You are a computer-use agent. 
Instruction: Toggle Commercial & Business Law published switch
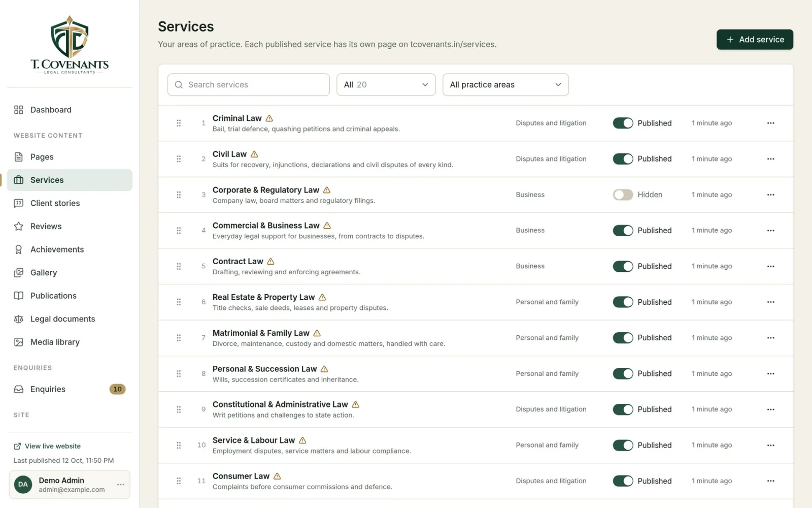(x=623, y=230)
